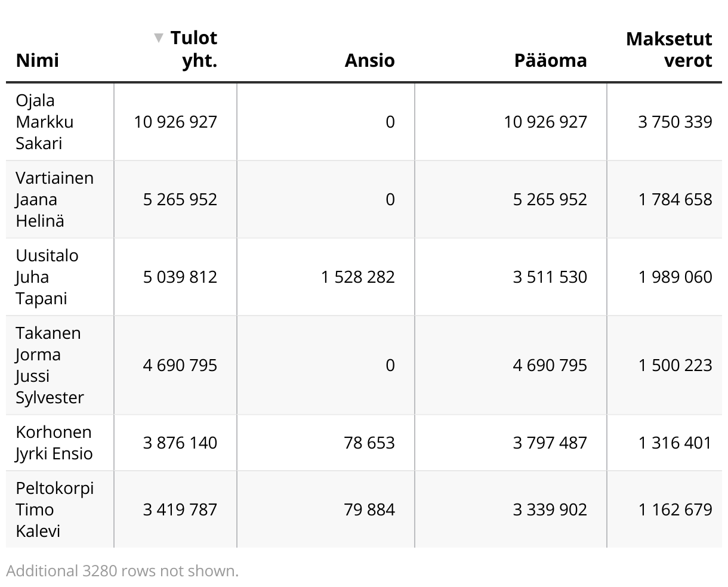Select the Ansio value 1 528 282
728x587 pixels.
coord(358,277)
